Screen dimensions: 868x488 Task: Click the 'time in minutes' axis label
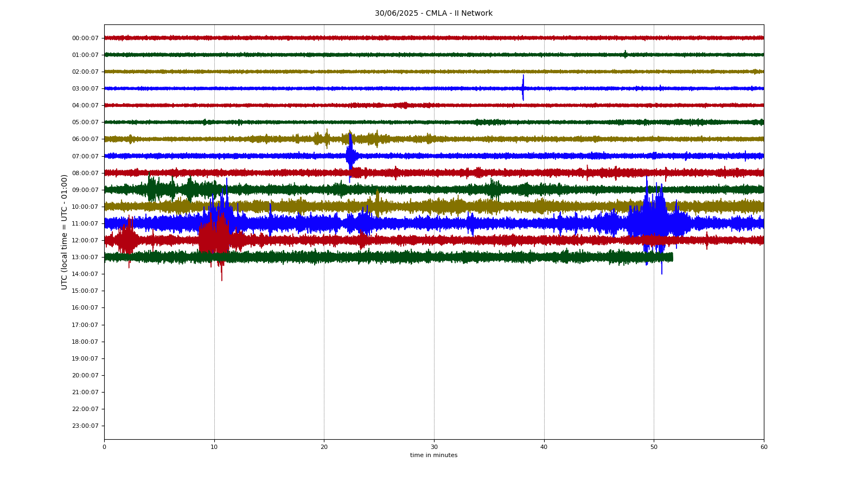pos(433,455)
